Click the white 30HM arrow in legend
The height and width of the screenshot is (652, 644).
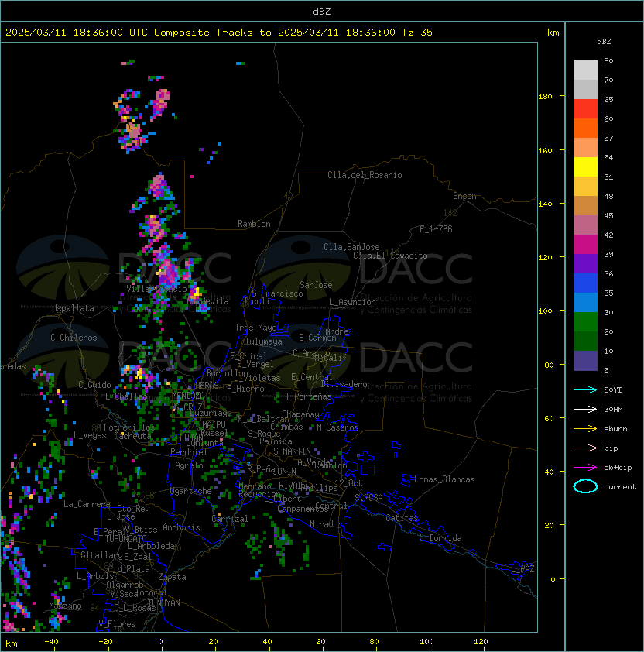coord(585,409)
